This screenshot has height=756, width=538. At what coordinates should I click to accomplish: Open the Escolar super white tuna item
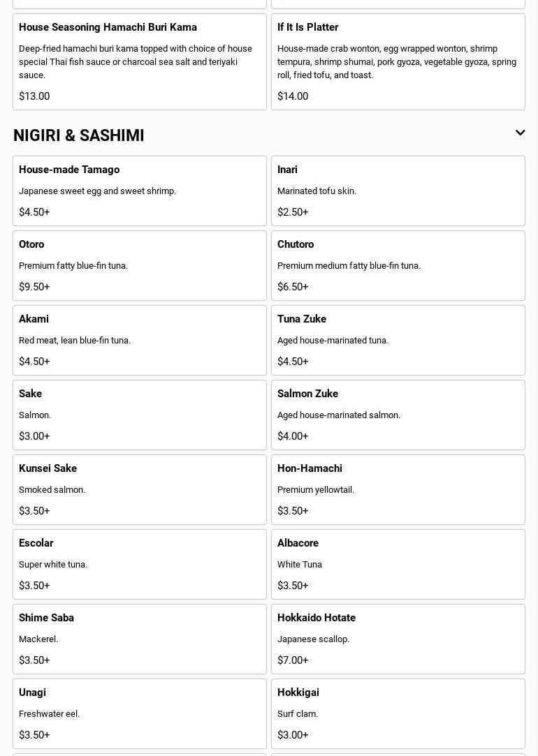139,564
